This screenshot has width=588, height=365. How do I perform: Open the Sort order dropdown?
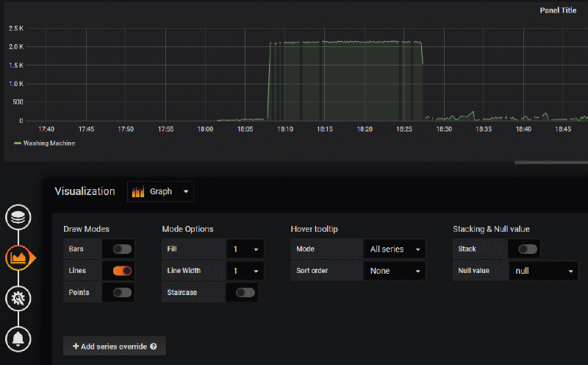click(395, 271)
